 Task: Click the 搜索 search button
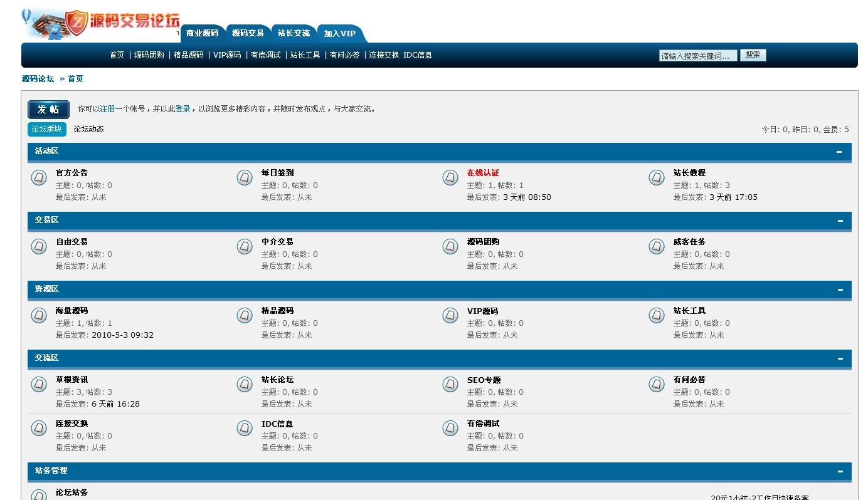tap(753, 55)
